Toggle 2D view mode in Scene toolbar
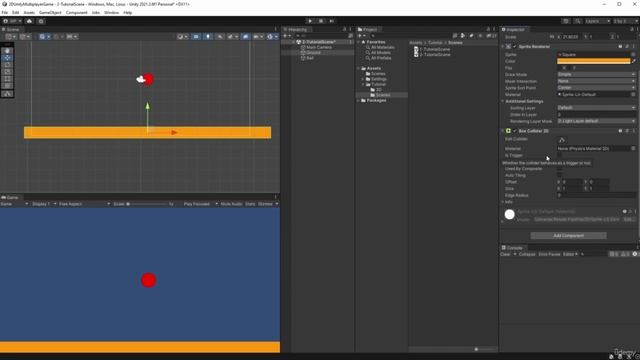Image resolution: width=640 pixels, height=360 pixels. pos(196,37)
